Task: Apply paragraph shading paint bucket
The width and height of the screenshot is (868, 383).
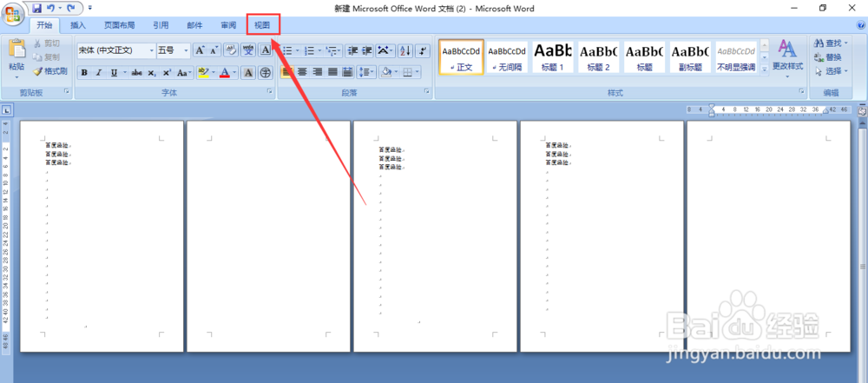Action: [x=387, y=72]
